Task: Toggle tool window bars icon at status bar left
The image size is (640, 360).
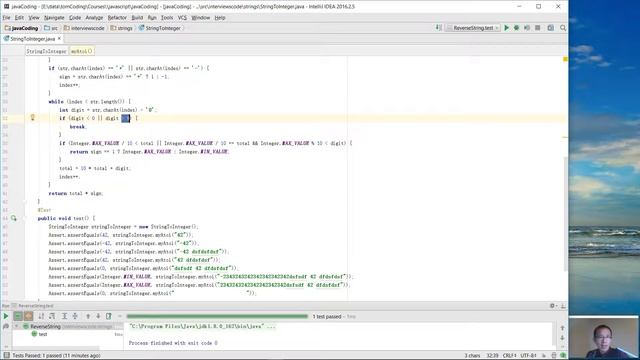Action: click(6, 356)
